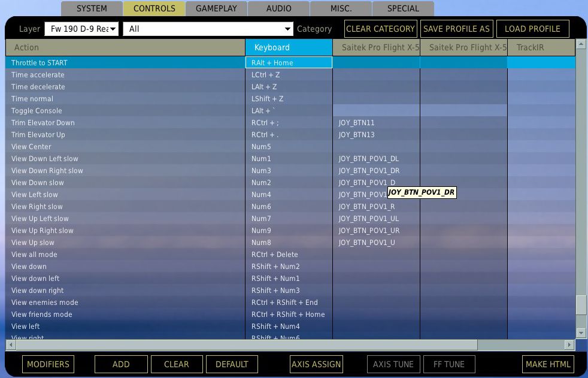Click the vertical scrollbar down arrow
The width and height of the screenshot is (588, 378).
(x=580, y=332)
